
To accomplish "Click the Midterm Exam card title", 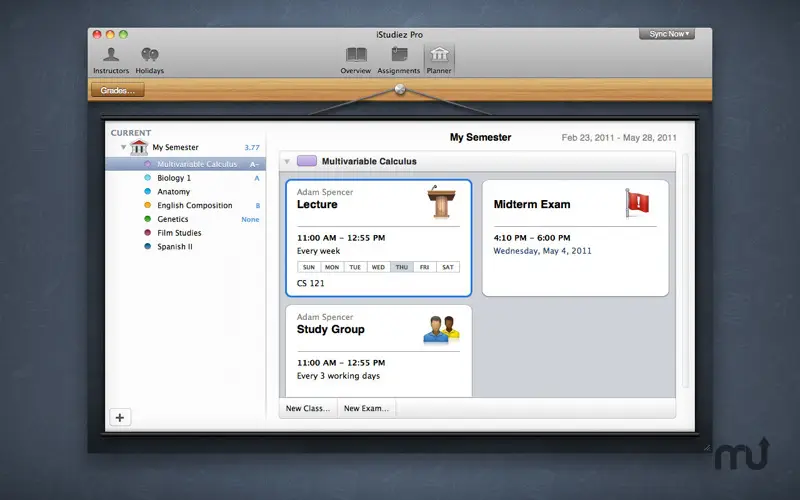I will pyautogui.click(x=532, y=204).
